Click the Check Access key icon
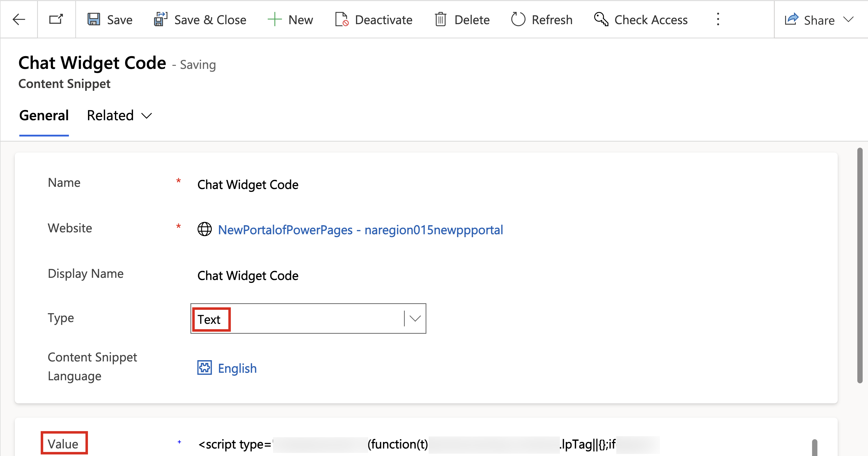This screenshot has width=868, height=456. (601, 19)
